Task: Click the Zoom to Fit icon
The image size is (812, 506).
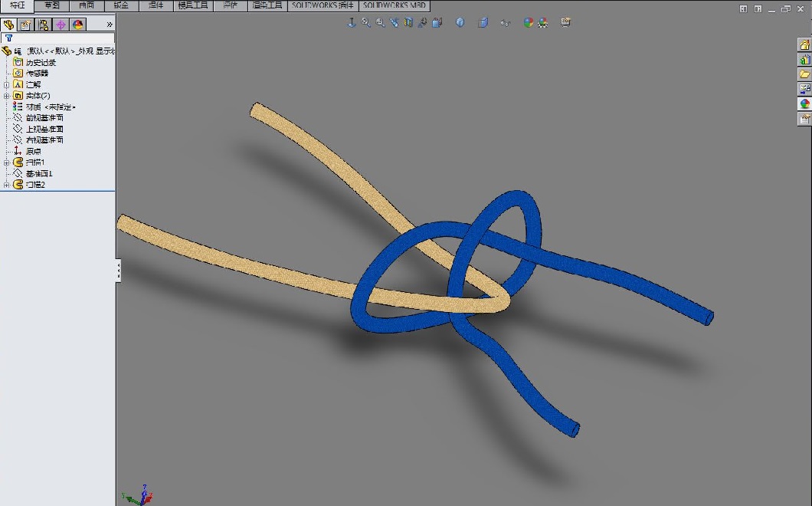Action: click(366, 22)
